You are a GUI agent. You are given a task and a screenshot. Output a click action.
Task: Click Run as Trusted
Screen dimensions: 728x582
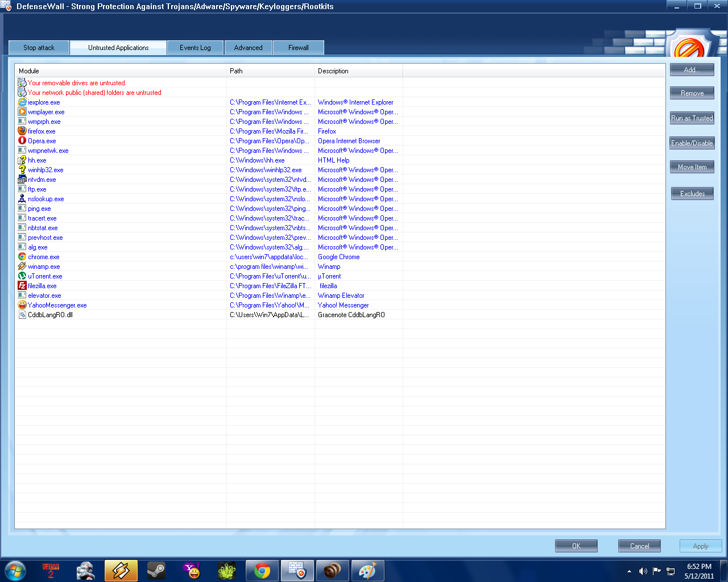(692, 118)
